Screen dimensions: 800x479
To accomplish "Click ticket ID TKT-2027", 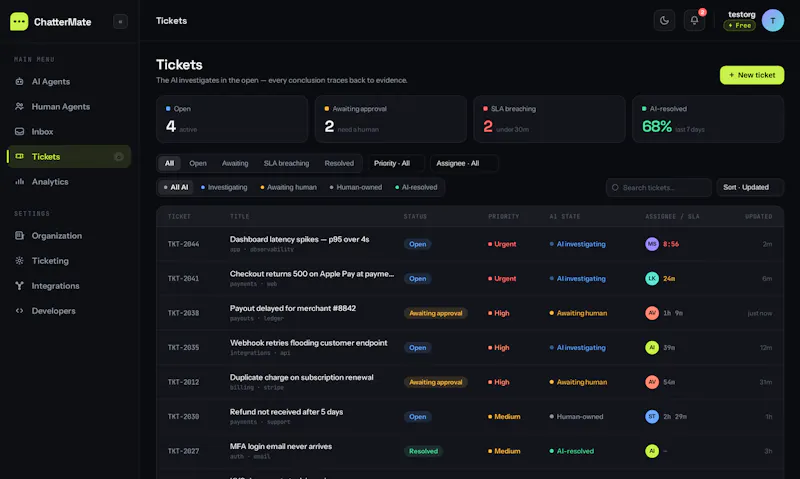I will (x=183, y=451).
